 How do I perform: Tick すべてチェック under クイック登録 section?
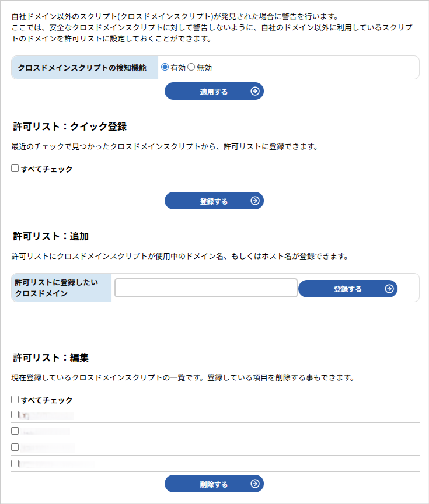15,169
